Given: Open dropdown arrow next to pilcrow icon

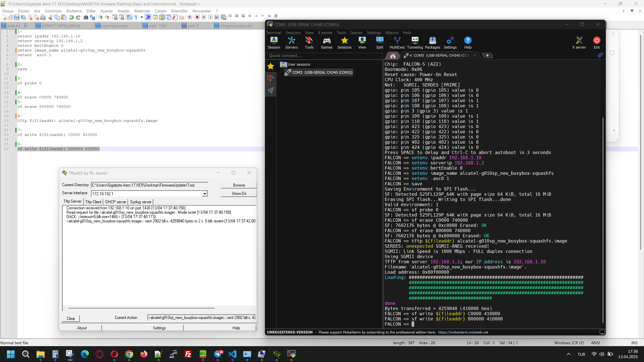Looking at the screenshot, I should [142, 17].
